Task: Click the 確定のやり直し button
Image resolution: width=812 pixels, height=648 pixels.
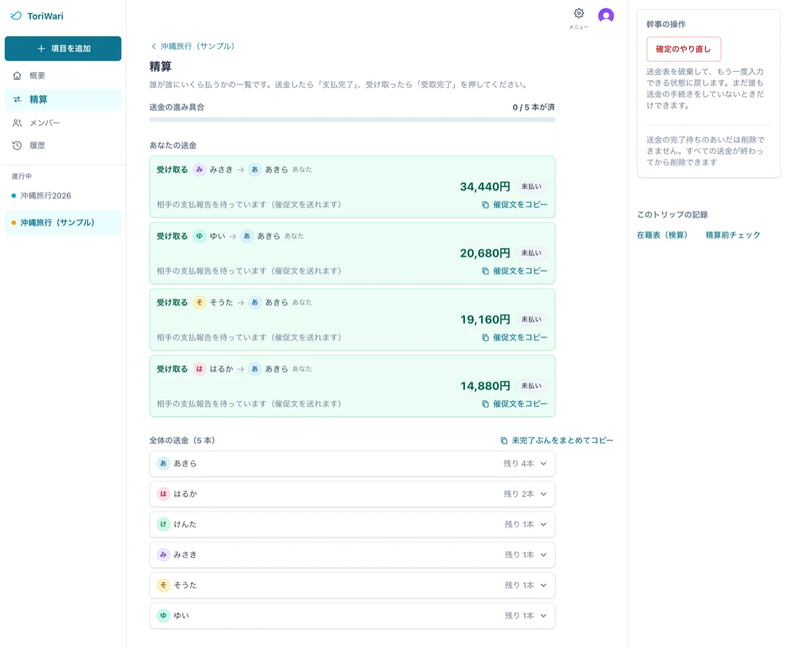Action: tap(683, 49)
